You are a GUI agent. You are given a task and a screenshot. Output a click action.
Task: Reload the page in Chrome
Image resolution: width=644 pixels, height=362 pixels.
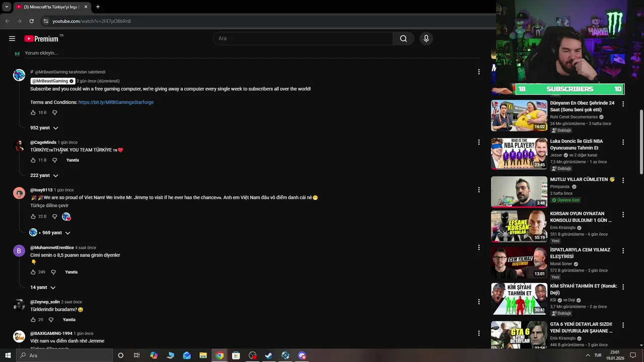tap(31, 21)
